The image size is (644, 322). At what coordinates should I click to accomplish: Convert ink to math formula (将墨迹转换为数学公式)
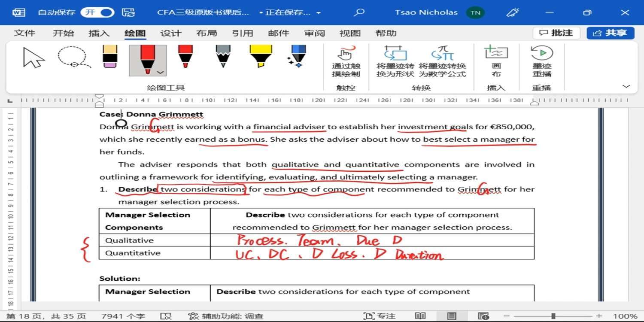[443, 62]
